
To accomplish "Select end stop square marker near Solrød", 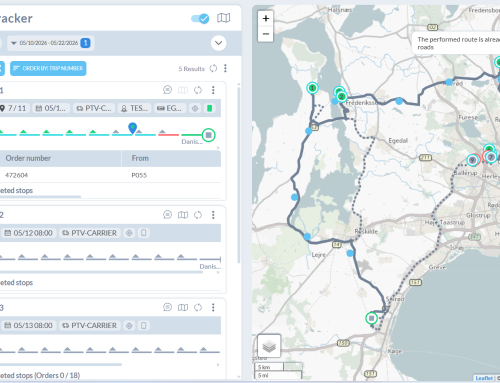I will click(x=371, y=318).
